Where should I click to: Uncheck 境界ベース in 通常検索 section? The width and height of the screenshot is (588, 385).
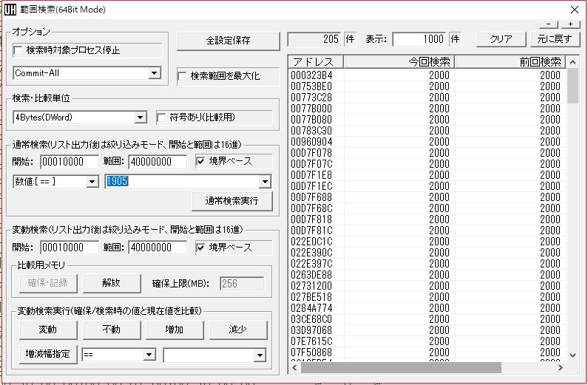pos(200,161)
